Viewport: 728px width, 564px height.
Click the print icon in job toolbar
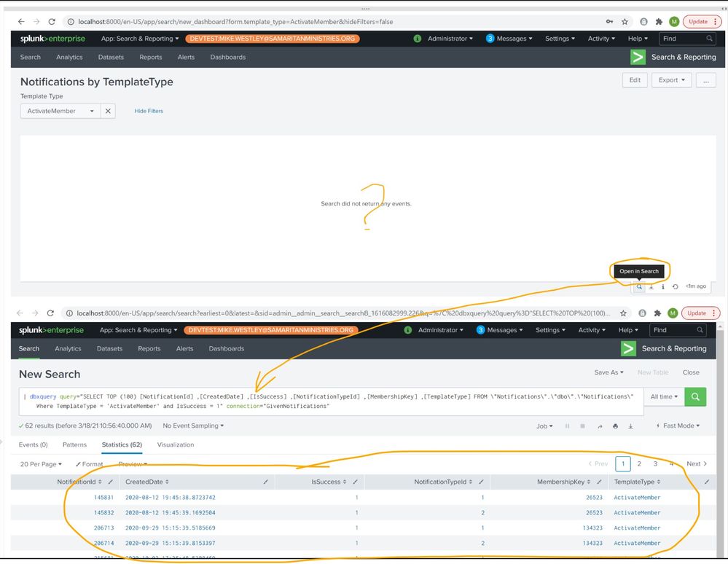coord(615,426)
